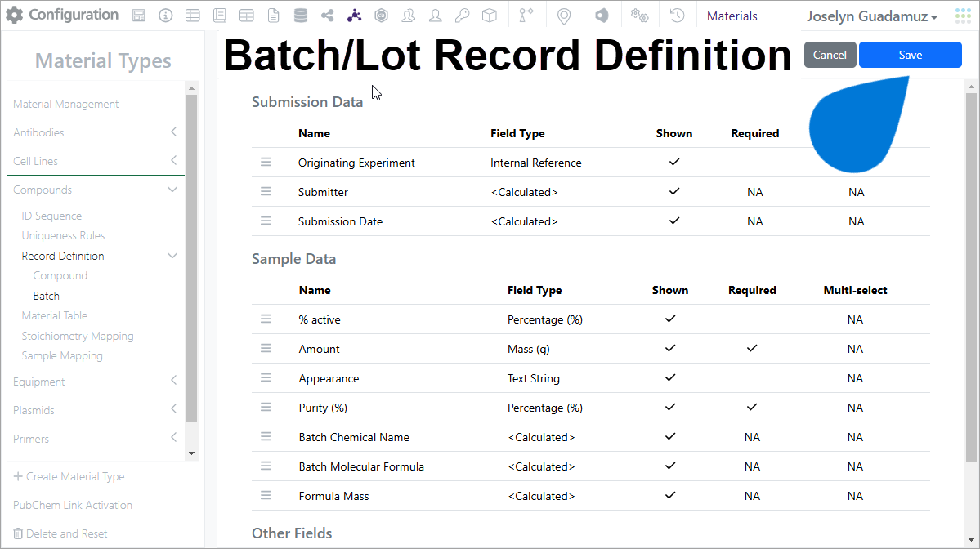Toggle Shown checkmark for Originating Experiment
980x549 pixels.
(x=673, y=162)
